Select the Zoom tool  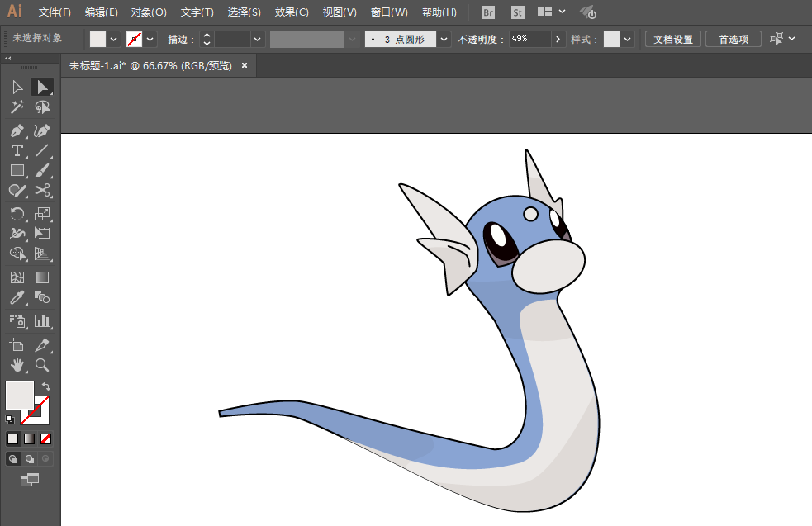(x=42, y=365)
